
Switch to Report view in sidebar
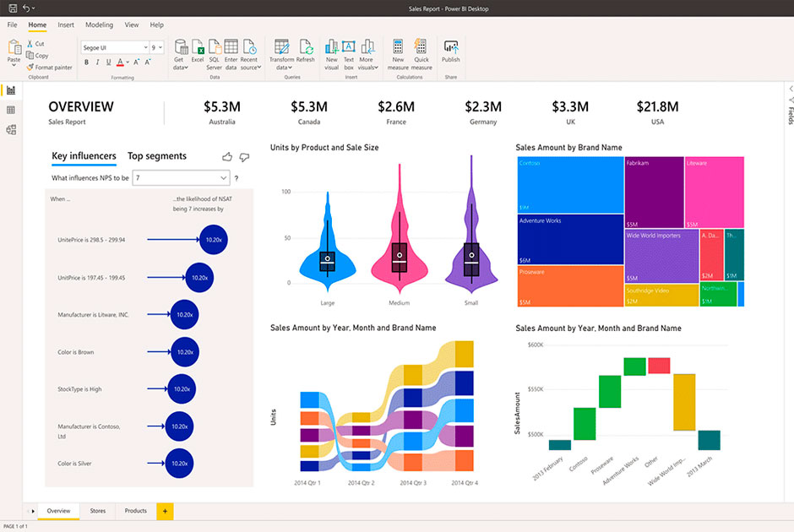click(x=11, y=90)
